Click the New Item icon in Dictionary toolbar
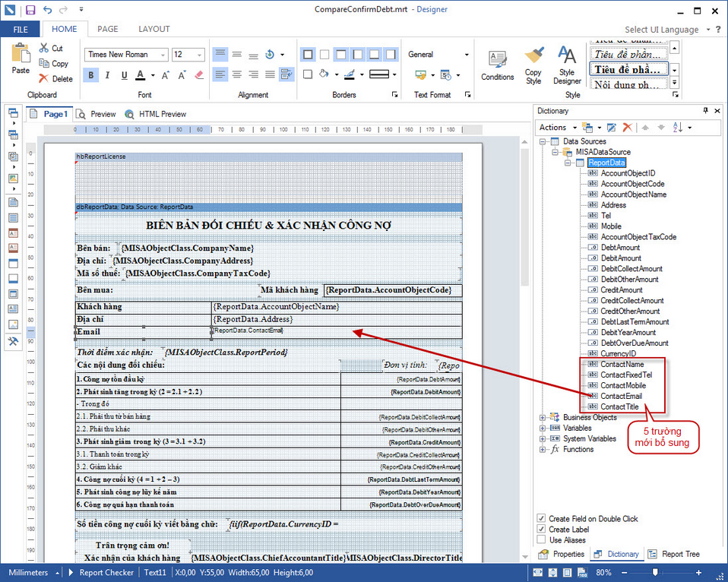 [x=587, y=127]
